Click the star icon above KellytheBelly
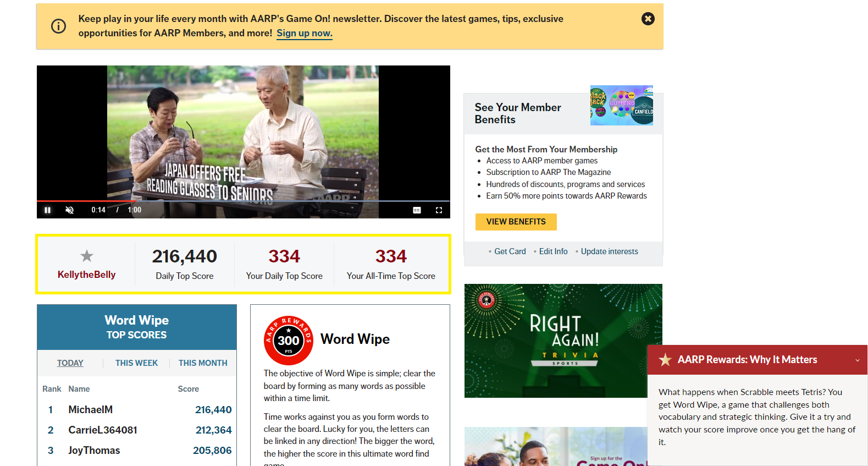 (x=87, y=256)
